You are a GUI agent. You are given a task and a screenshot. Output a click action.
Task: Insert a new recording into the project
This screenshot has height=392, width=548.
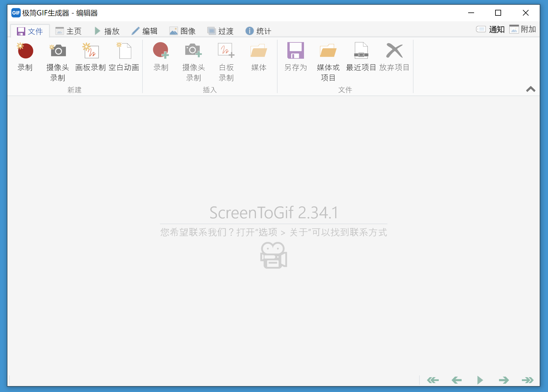click(161, 58)
